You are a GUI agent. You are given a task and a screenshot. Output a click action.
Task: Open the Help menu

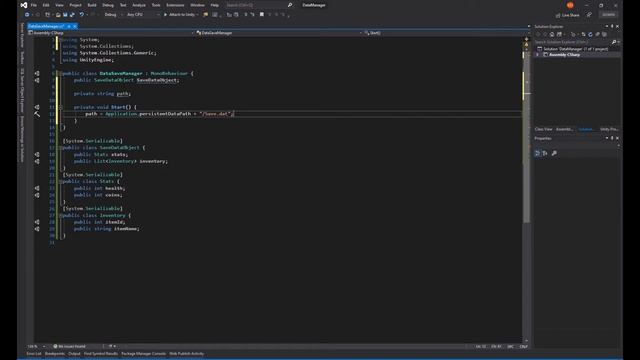215,5
